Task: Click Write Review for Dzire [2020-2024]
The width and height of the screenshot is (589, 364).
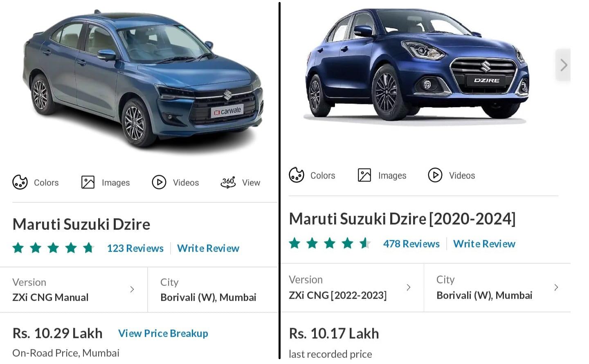Action: pyautogui.click(x=484, y=244)
